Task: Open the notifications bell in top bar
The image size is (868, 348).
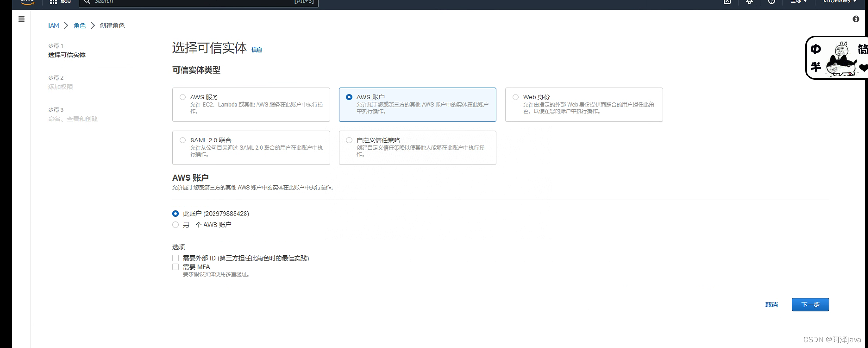Action: click(750, 2)
